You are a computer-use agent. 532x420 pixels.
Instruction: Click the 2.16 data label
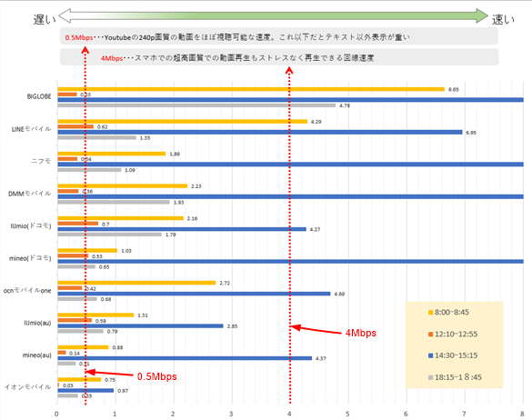(x=192, y=218)
